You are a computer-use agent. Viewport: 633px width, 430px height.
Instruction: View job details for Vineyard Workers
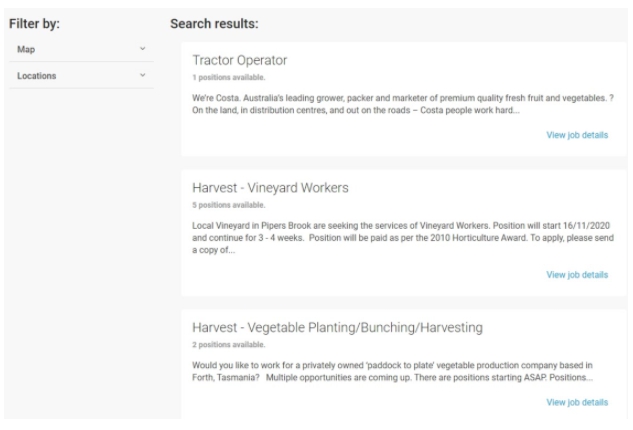tap(577, 275)
